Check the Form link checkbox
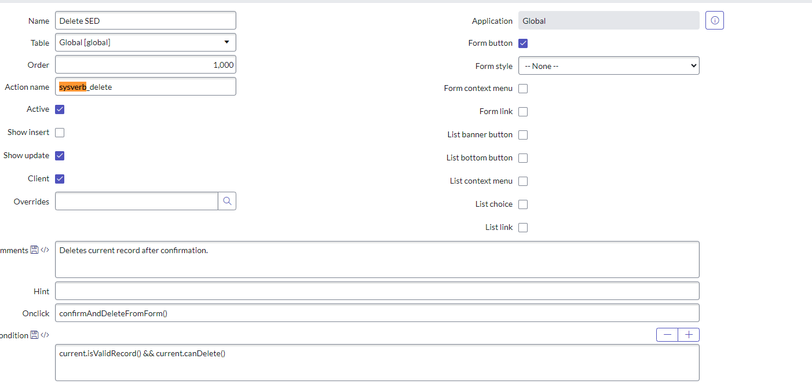The width and height of the screenshot is (812, 384). click(x=523, y=112)
